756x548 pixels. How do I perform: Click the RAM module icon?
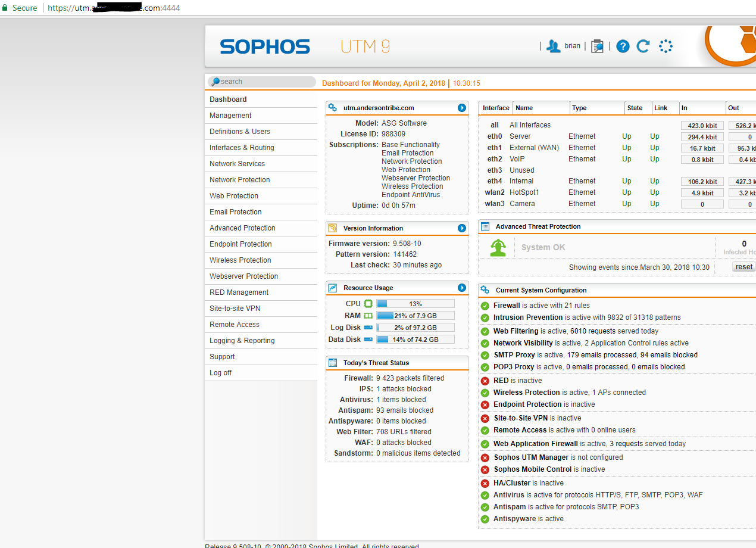click(368, 316)
